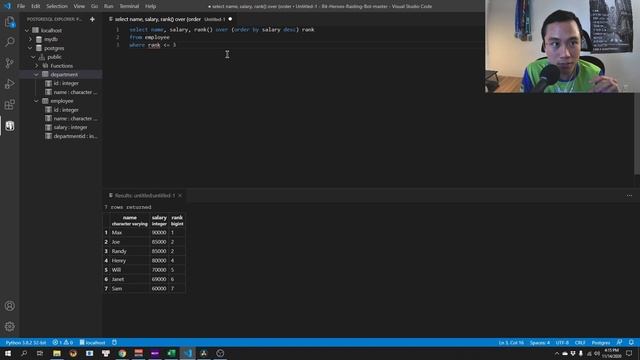Place cursor at end of where rank line

coord(176,45)
